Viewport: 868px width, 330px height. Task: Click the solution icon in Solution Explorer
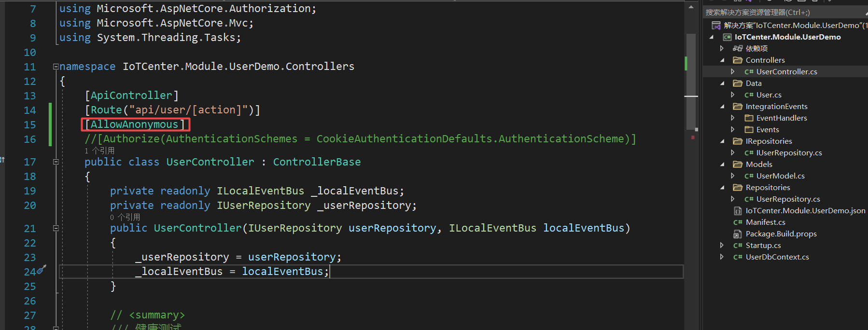[716, 26]
